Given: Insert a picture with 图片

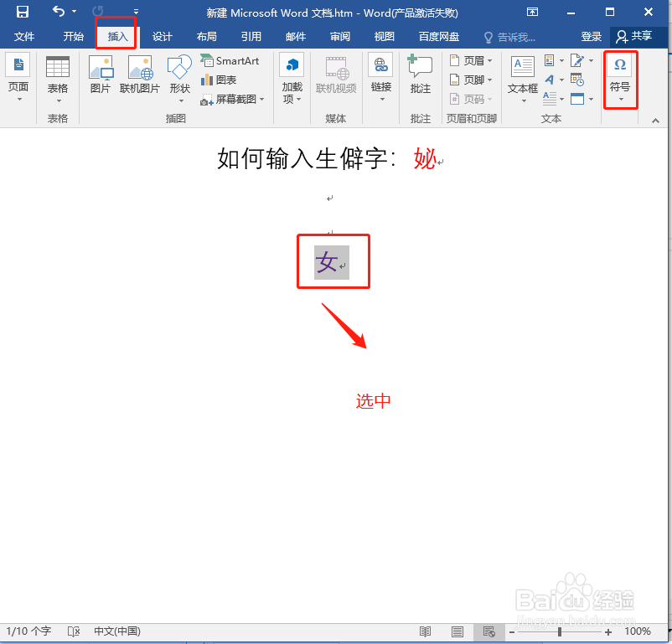Looking at the screenshot, I should pos(101,75).
